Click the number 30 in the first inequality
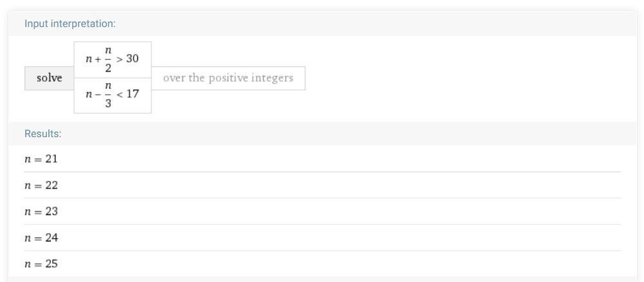 pyautogui.click(x=133, y=59)
